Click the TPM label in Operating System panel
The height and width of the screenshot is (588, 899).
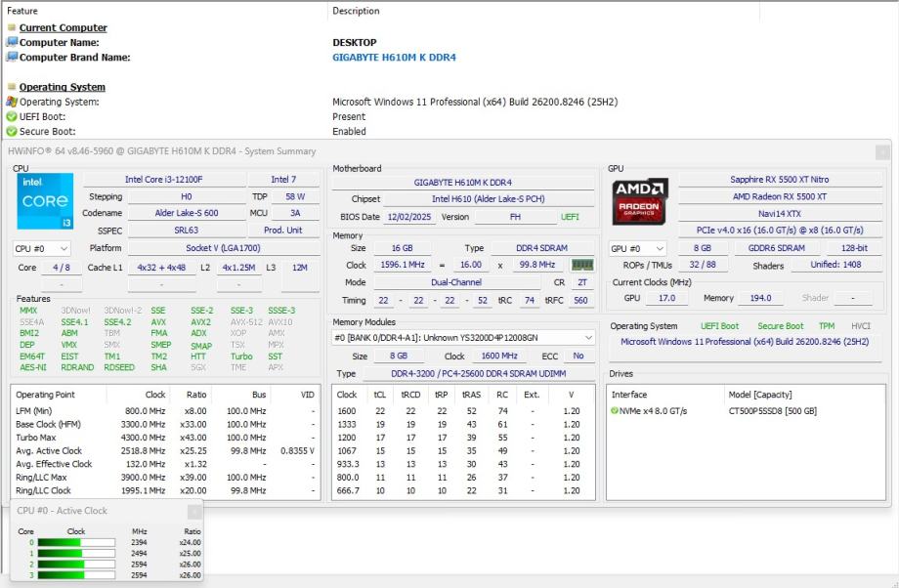pyautogui.click(x=827, y=326)
